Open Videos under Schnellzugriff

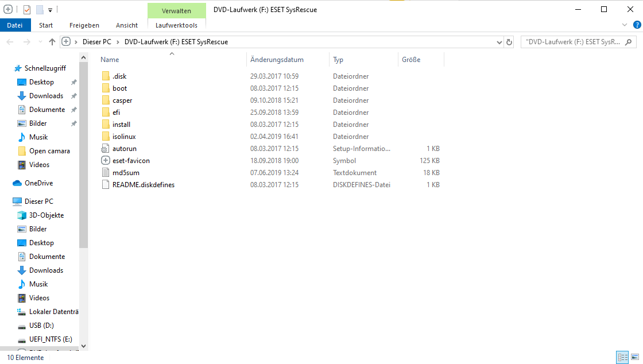tap(39, 165)
